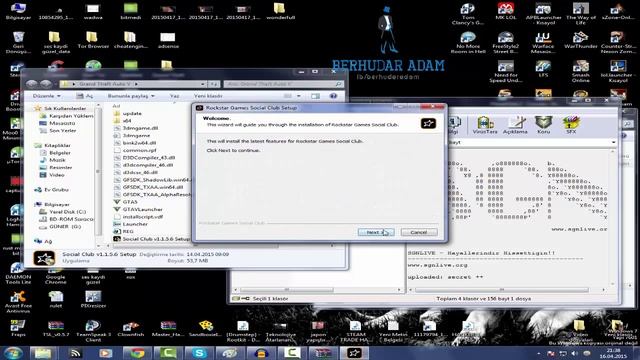The width and height of the screenshot is (640, 360).
Task: Open the Düzenle menu in Explorer
Action: 47,96
